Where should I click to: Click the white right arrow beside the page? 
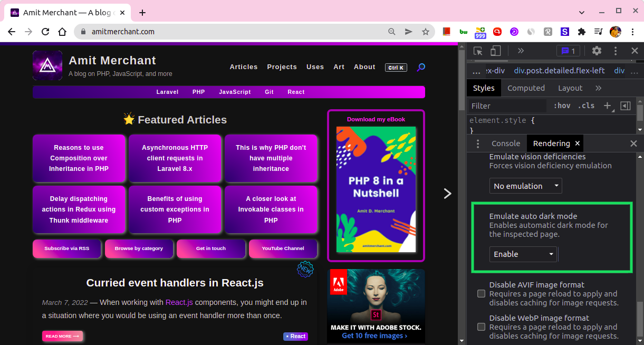pos(447,194)
